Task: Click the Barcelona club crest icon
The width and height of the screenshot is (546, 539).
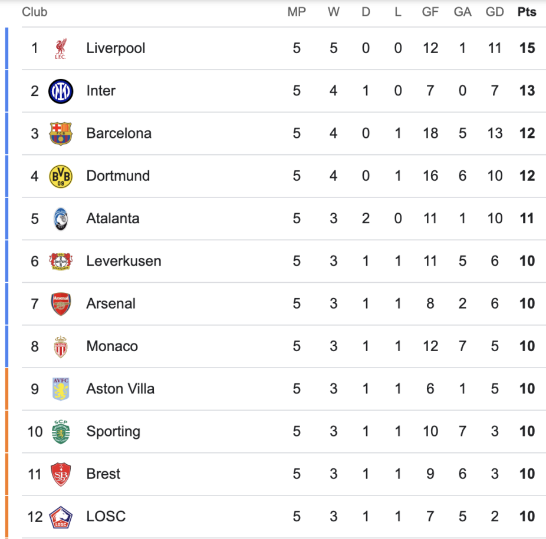Action: [61, 134]
